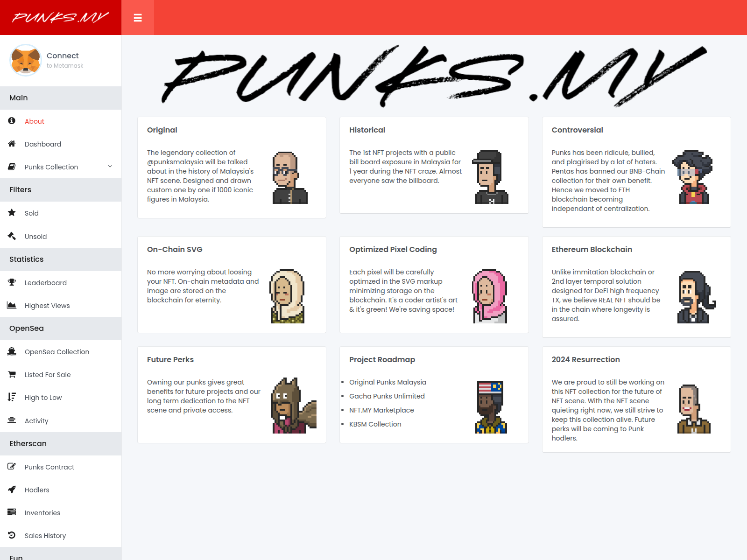747x560 pixels.
Task: Expand the Punks Collection chevron
Action: [x=110, y=167]
